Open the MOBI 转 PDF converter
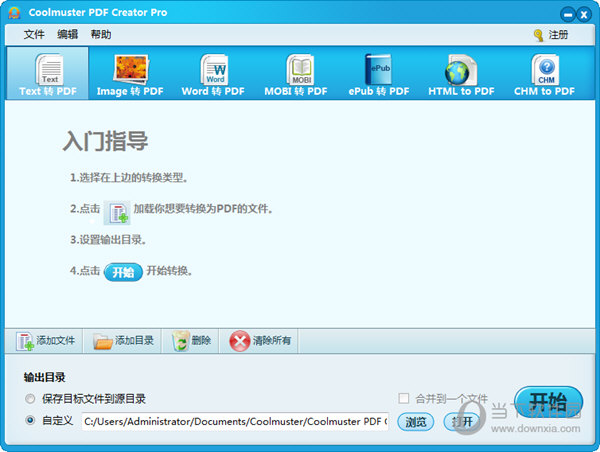Image resolution: width=600 pixels, height=452 pixels. pos(296,74)
